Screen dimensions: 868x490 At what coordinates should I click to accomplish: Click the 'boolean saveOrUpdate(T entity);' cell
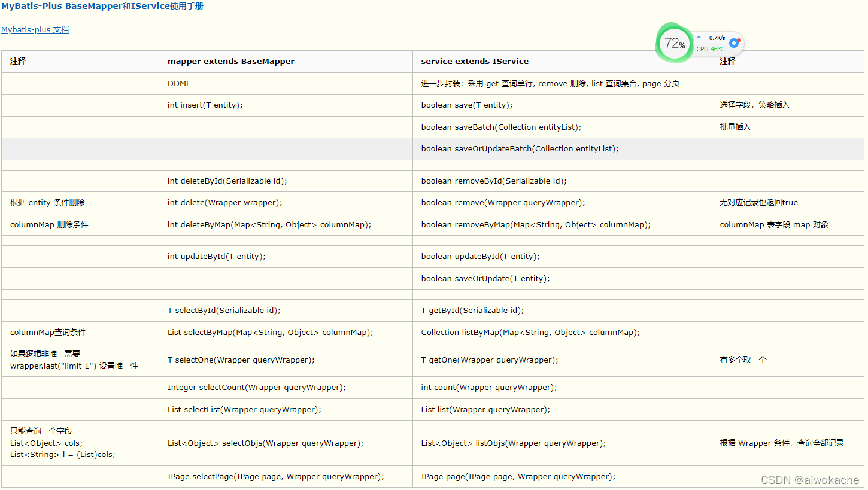pos(485,278)
